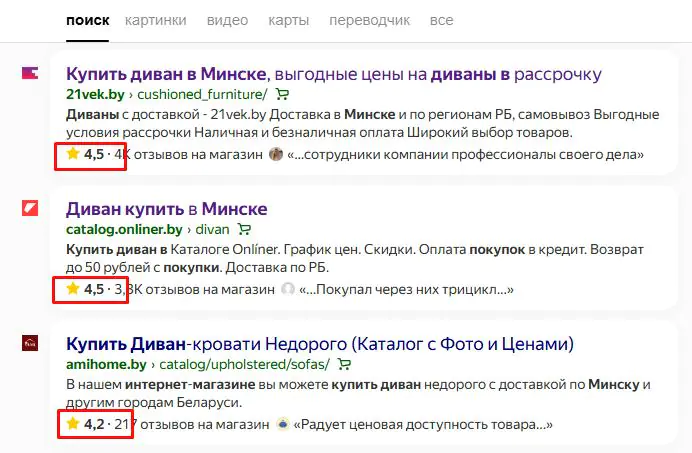
Task: Click the star icon in Onliner result
Action: click(x=72, y=289)
